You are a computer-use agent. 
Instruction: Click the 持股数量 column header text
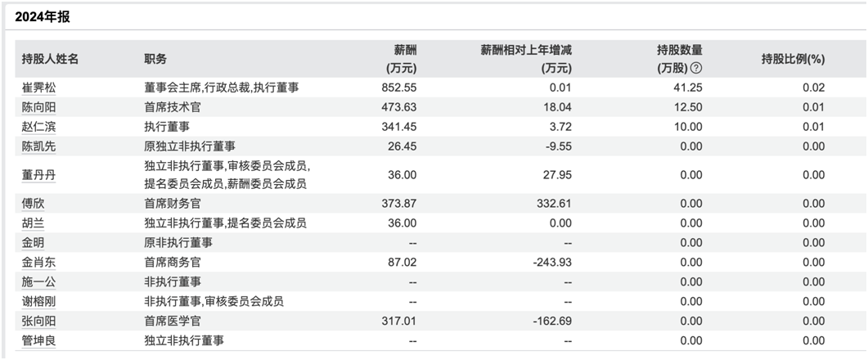(680, 51)
